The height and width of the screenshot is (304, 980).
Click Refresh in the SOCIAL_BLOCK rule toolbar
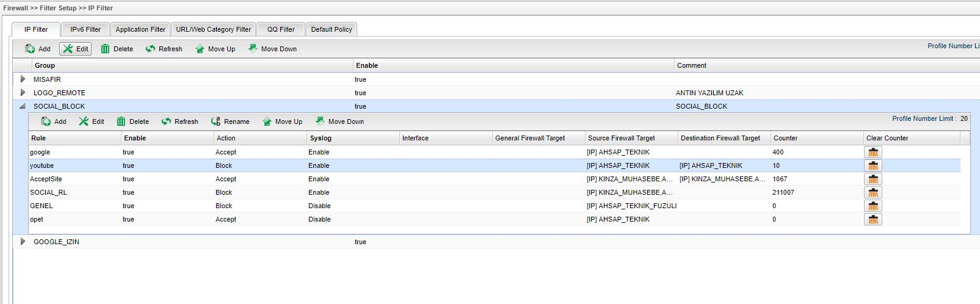(x=180, y=121)
